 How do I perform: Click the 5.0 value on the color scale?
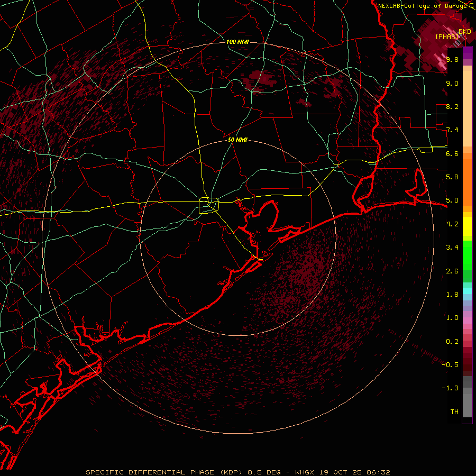click(452, 200)
